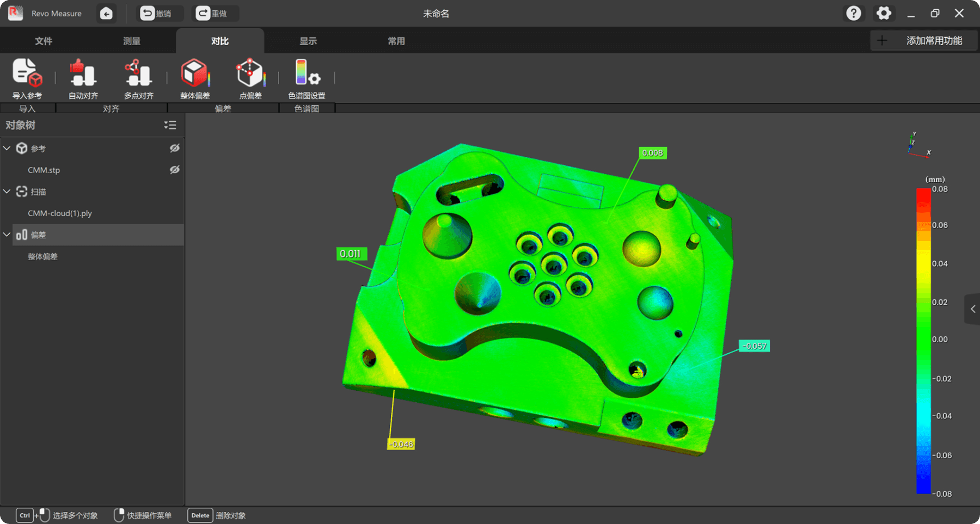Image resolution: width=980 pixels, height=524 pixels.
Task: Open settings via the gear icon
Action: 884,13
